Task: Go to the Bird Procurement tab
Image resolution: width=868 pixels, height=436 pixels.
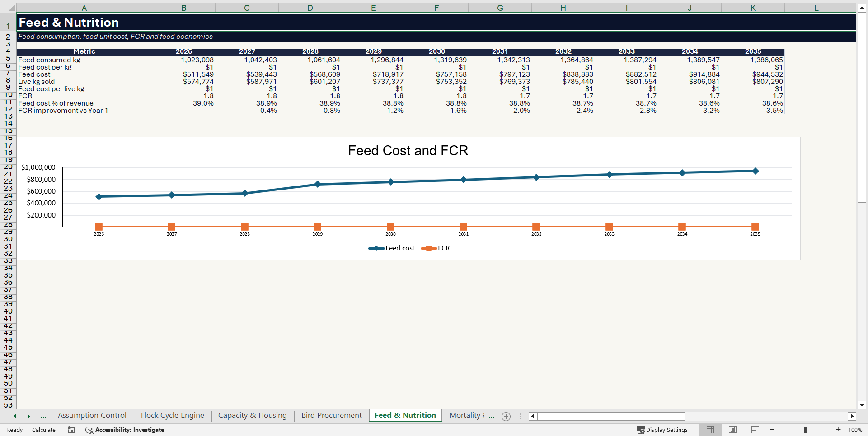Action: (x=332, y=416)
